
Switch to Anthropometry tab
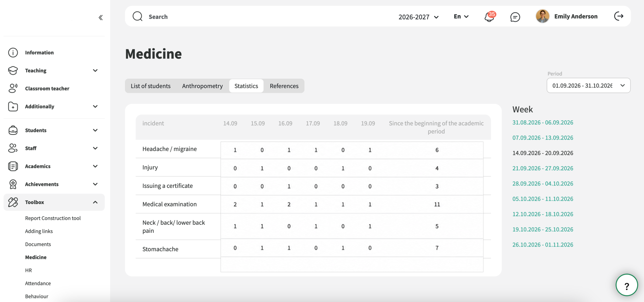pyautogui.click(x=202, y=86)
